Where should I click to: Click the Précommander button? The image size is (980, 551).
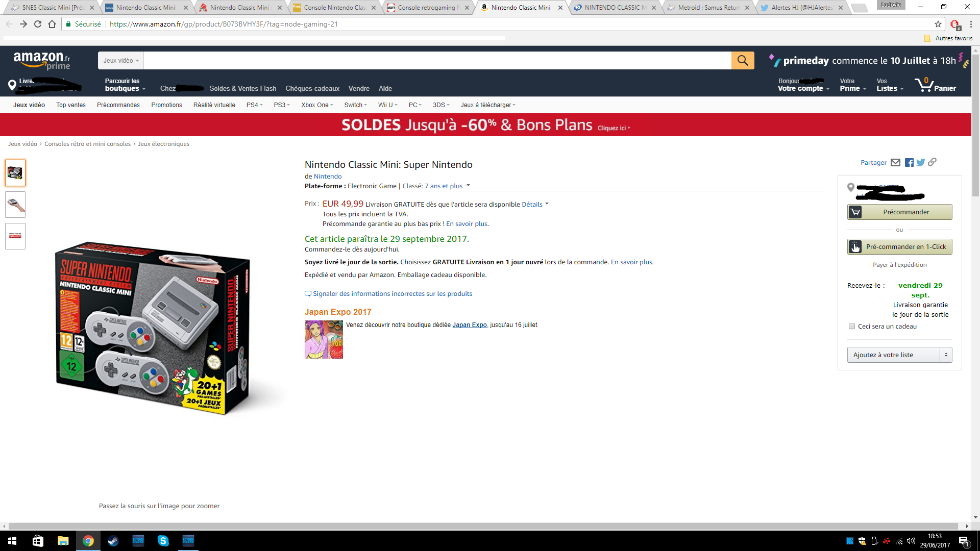pos(899,212)
